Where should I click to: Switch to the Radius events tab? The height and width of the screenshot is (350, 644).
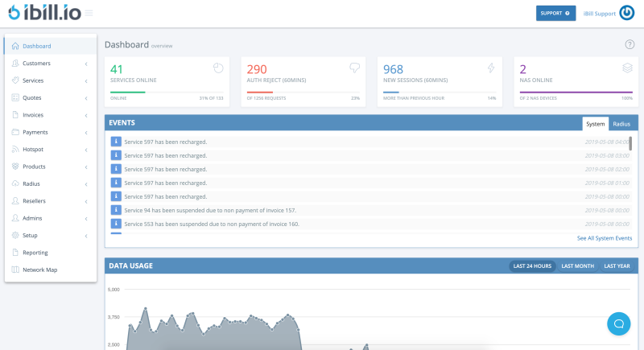(x=621, y=124)
